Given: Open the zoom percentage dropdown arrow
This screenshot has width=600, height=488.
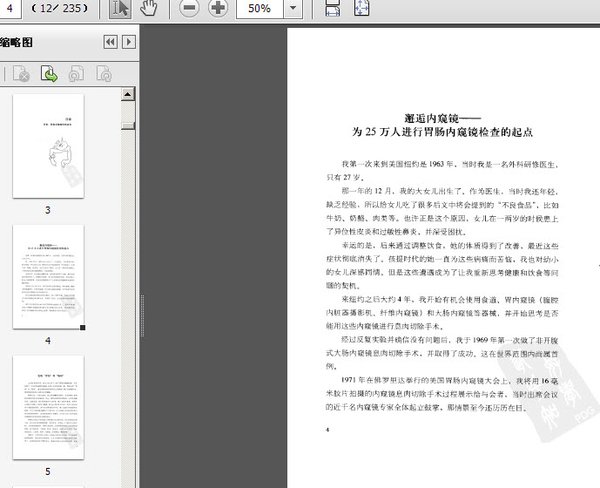Looking at the screenshot, I should coord(293,8).
